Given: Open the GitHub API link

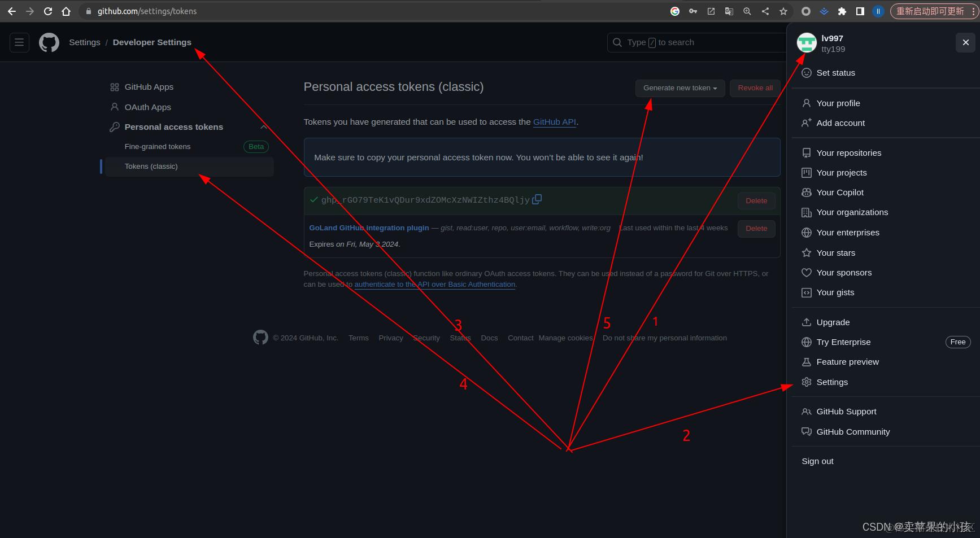Looking at the screenshot, I should click(x=554, y=121).
